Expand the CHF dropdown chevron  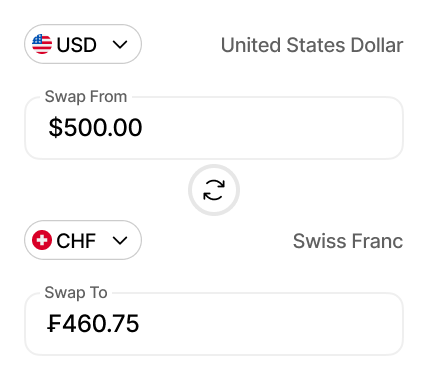[x=120, y=240]
